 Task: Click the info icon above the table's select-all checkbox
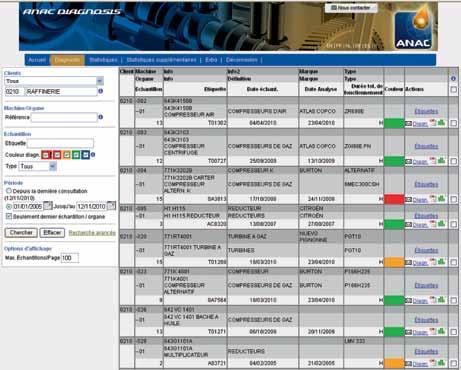tap(453, 79)
